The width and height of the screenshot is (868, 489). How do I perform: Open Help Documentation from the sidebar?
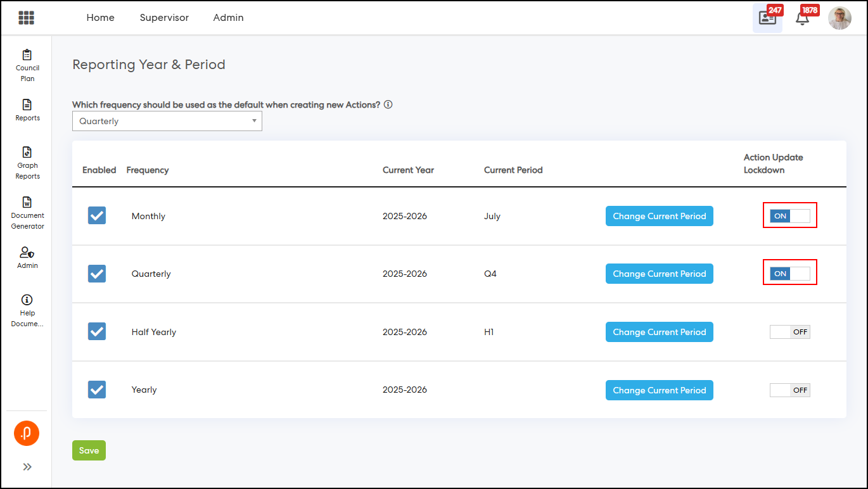(27, 310)
